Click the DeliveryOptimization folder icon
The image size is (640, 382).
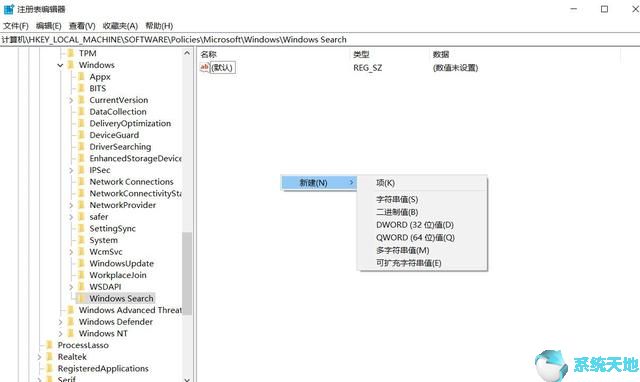(81, 123)
